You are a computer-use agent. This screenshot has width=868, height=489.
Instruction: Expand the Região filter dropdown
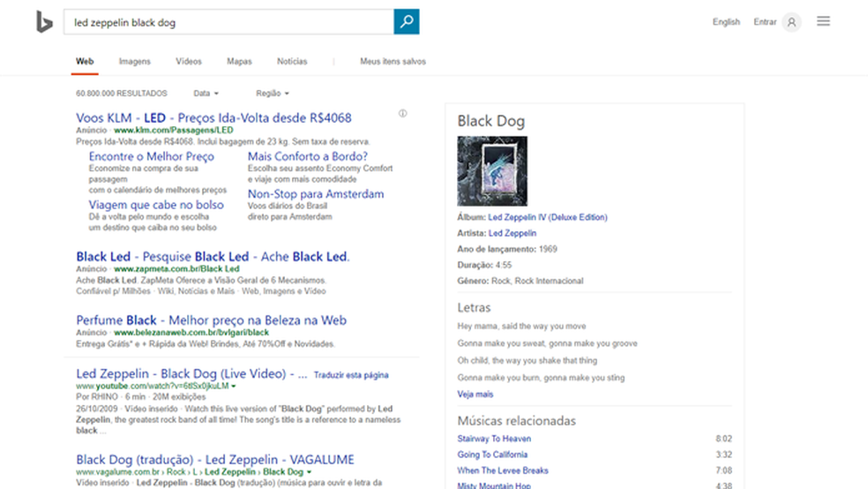pos(273,93)
